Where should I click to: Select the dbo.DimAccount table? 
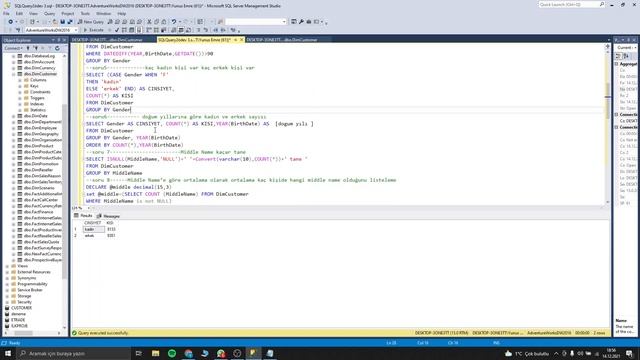39,62
